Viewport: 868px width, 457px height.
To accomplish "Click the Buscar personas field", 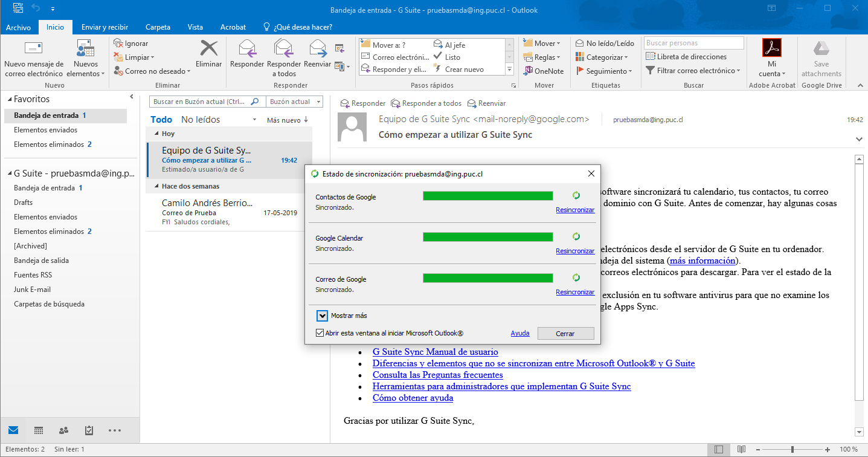I will [693, 43].
